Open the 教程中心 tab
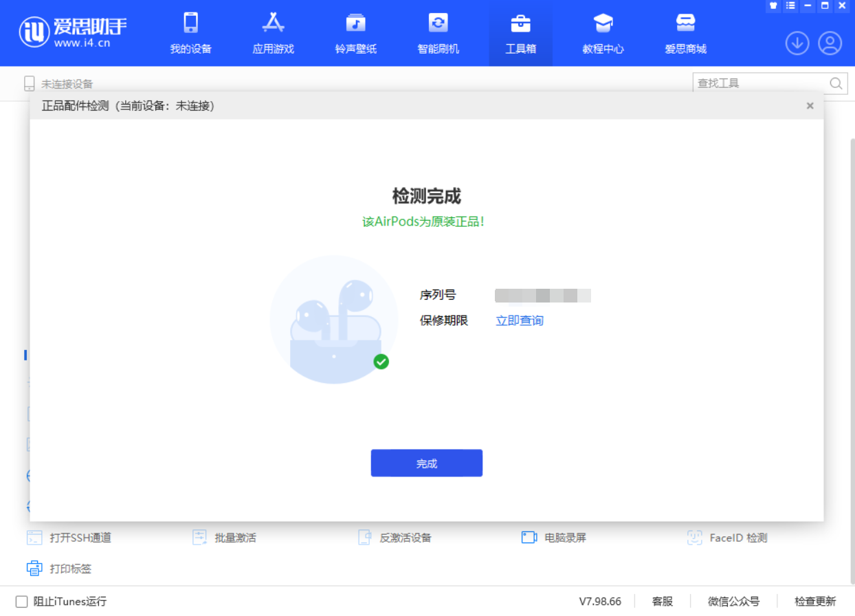The height and width of the screenshot is (616, 855). (x=603, y=33)
